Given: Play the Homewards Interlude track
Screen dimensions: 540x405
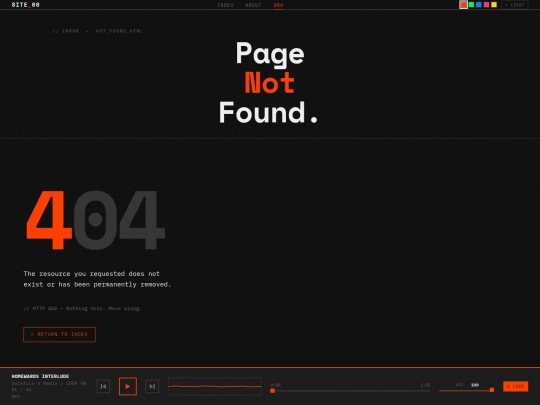Looking at the screenshot, I should tap(128, 386).
